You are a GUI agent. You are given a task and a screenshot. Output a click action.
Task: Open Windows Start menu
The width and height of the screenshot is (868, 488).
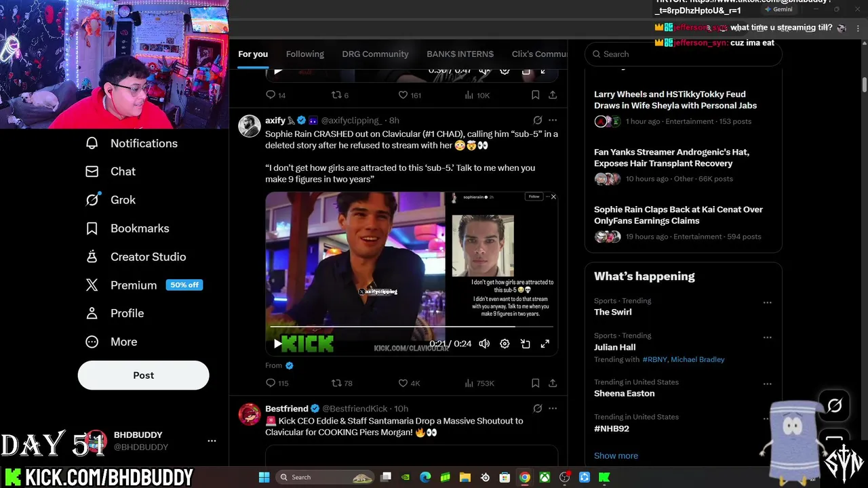pyautogui.click(x=264, y=477)
